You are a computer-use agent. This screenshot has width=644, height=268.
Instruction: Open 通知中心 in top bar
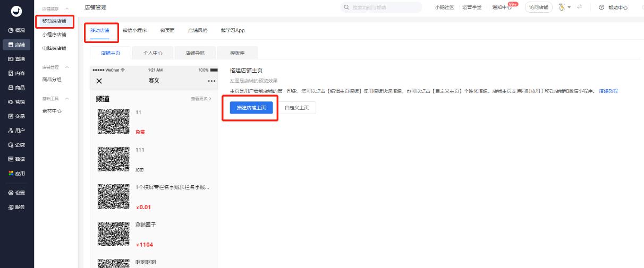click(x=501, y=7)
